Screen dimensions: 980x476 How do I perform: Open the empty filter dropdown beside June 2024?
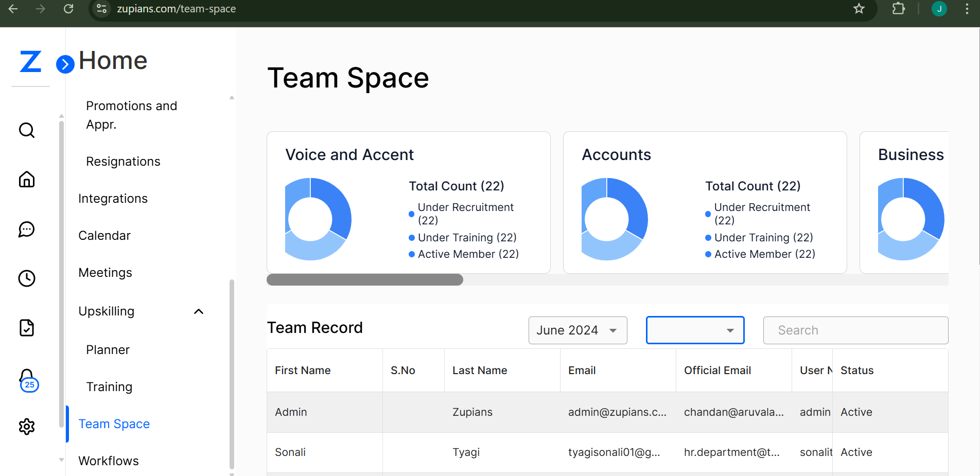[695, 330]
